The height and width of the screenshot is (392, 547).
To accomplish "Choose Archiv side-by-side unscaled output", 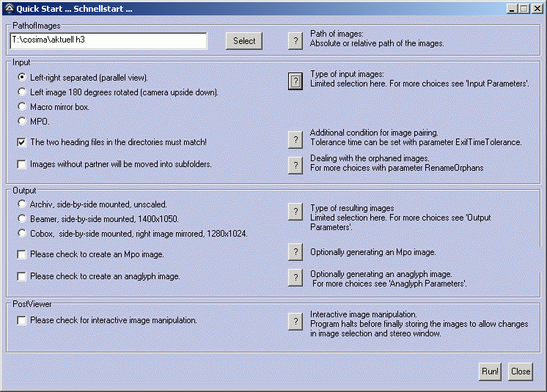I will pyautogui.click(x=22, y=204).
